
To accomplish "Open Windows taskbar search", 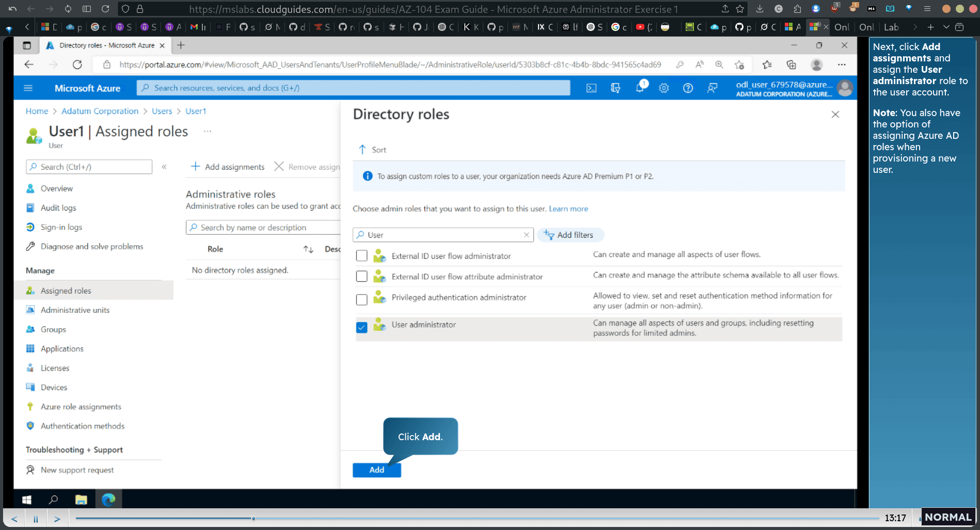I will pos(53,500).
